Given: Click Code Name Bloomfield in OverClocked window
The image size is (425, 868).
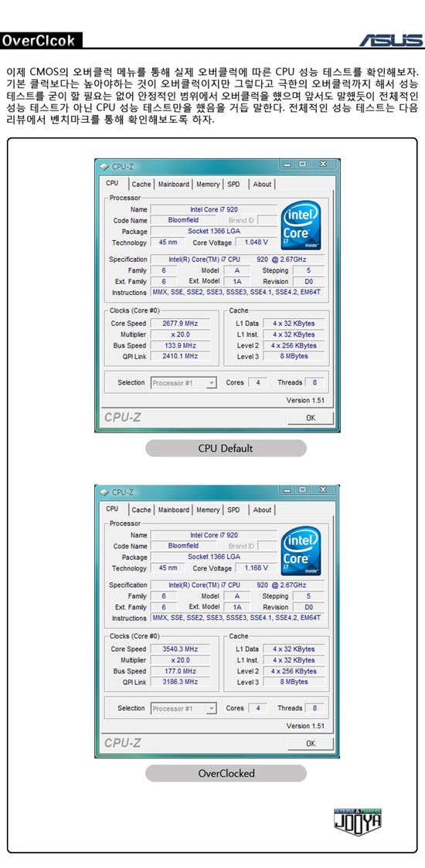Looking at the screenshot, I should click(183, 546).
